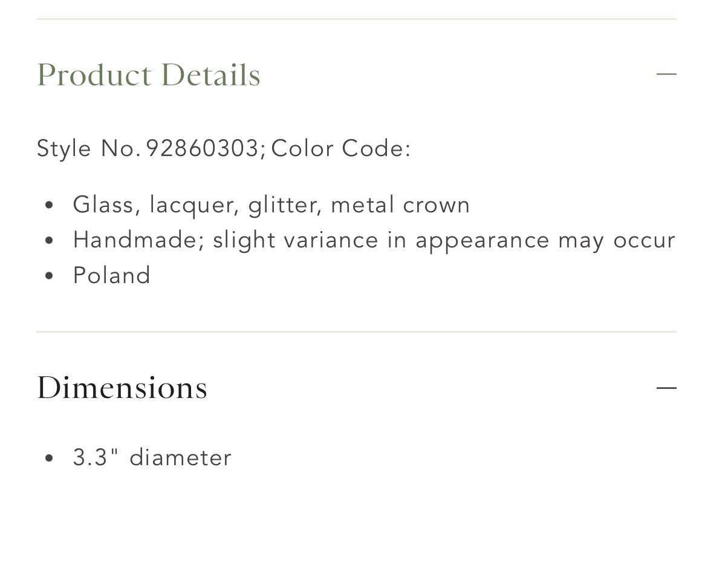Click the word diameter in Dimensions
Image resolution: width=702 pixels, height=588 pixels.
(180, 458)
